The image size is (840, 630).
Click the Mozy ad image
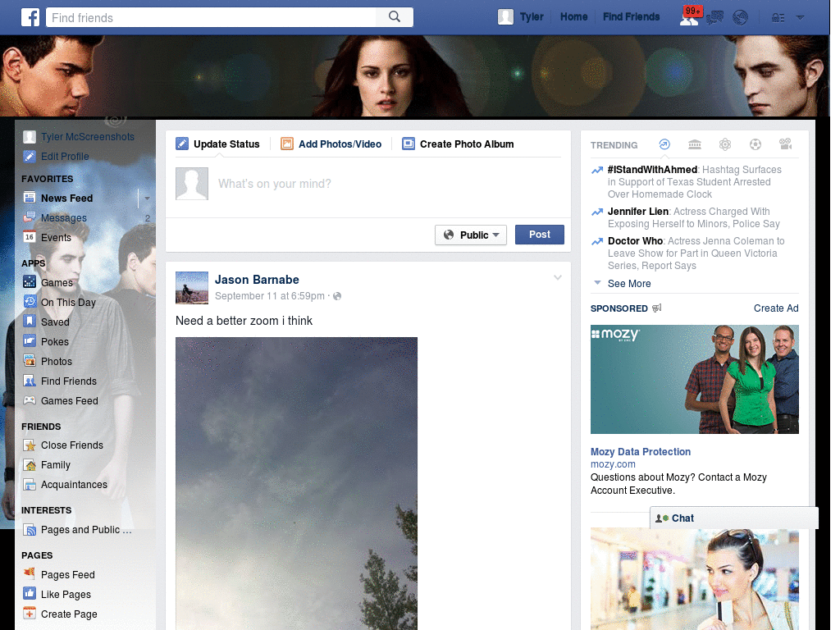pos(694,379)
